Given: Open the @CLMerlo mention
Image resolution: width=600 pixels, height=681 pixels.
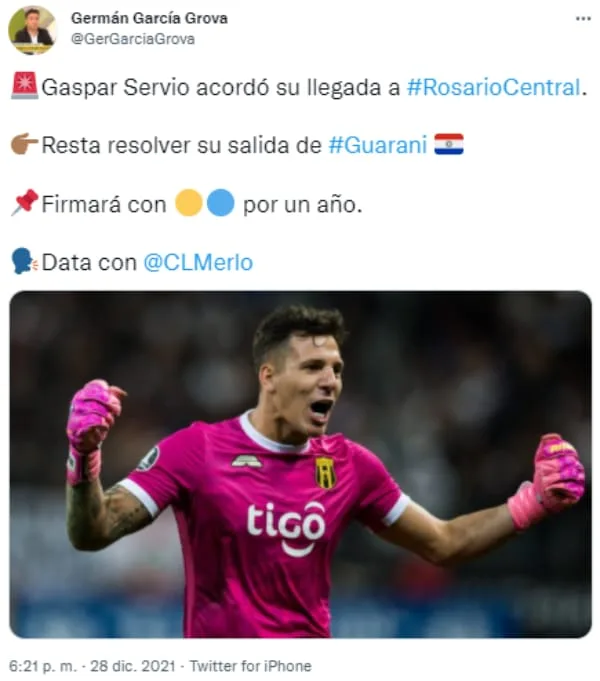Looking at the screenshot, I should pyautogui.click(x=198, y=262).
